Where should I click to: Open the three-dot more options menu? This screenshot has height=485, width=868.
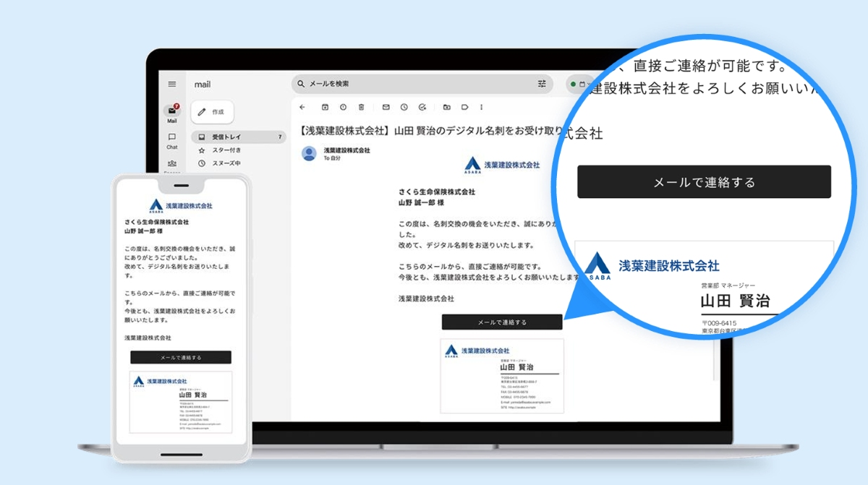(x=482, y=107)
